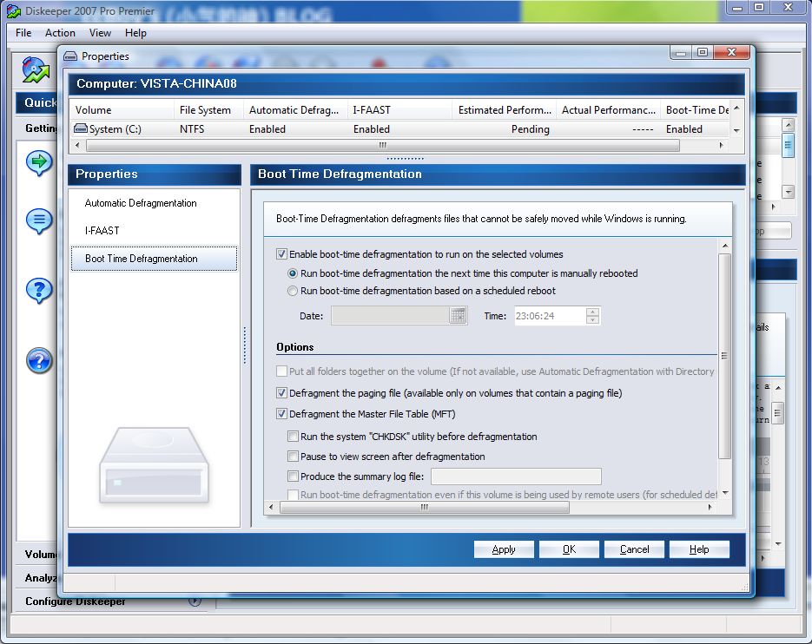Enable Pause to view screen after defragmentation
The image size is (812, 644).
coord(293,456)
